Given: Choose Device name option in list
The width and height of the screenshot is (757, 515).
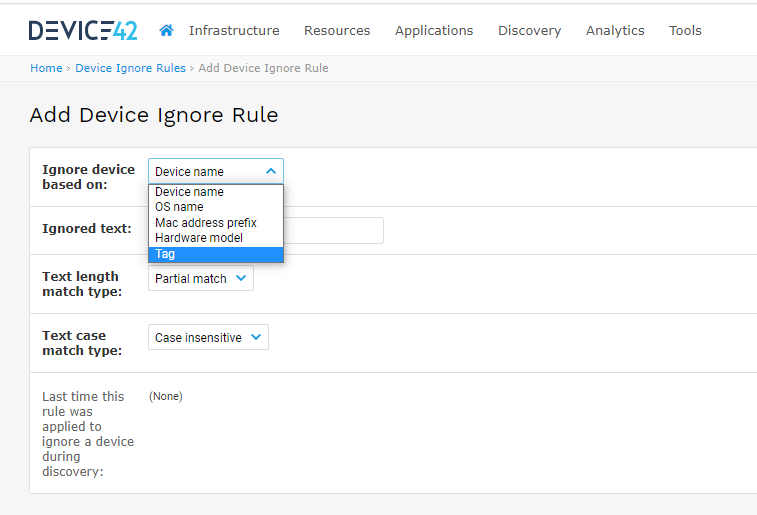Looking at the screenshot, I should [216, 192].
